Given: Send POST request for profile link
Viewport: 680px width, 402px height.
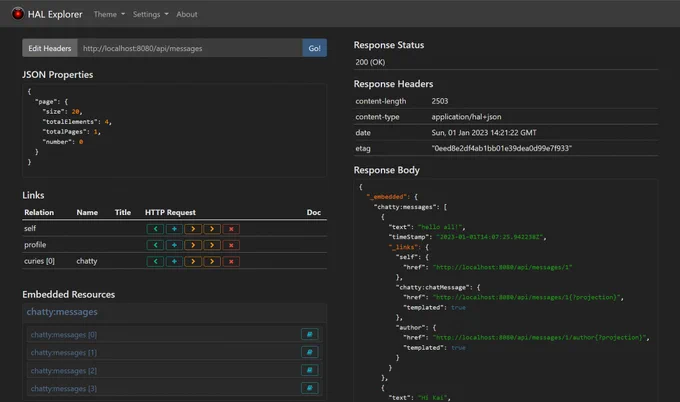Looking at the screenshot, I should (174, 245).
